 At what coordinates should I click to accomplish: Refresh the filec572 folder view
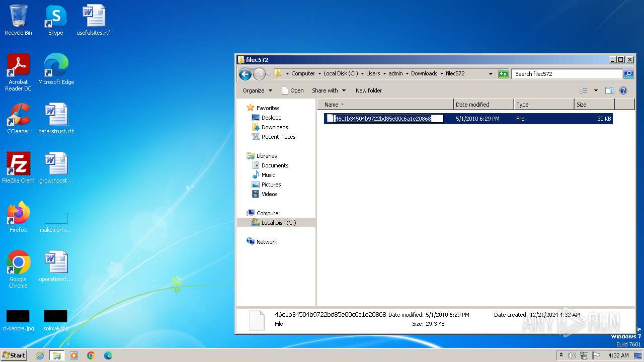point(503,73)
